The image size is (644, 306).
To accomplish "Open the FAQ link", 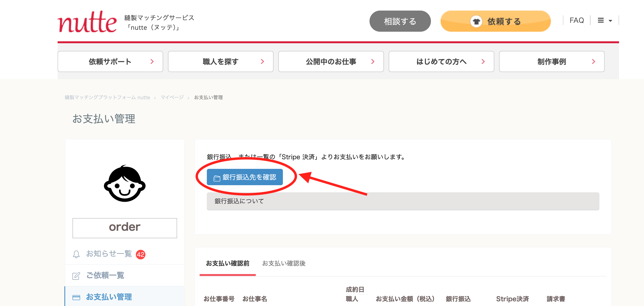I will [577, 20].
